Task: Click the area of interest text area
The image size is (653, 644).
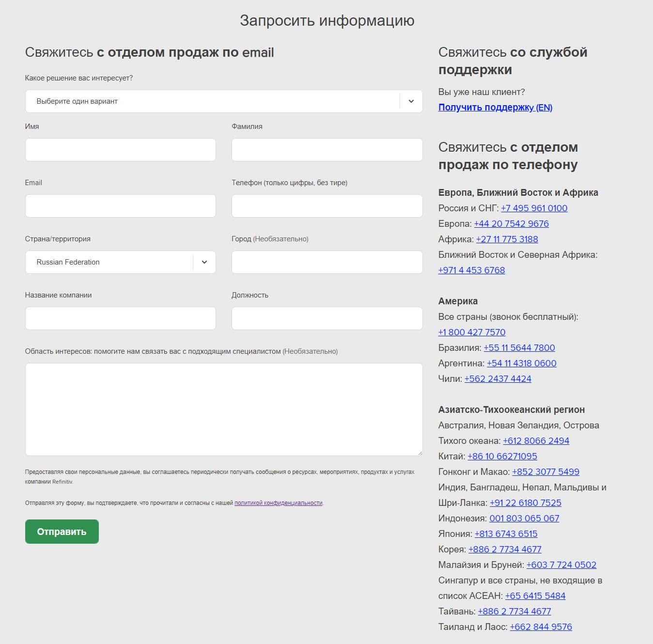Action: point(223,409)
